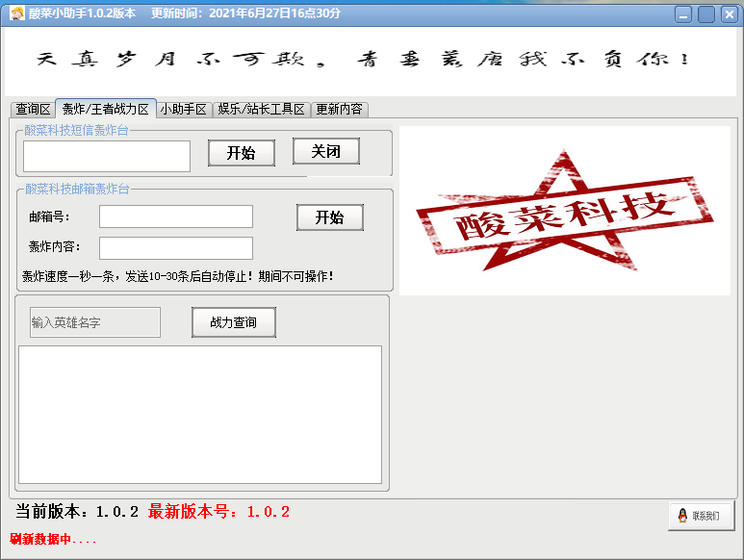Click the 酸菜小助手 app icon in title bar
The width and height of the screenshot is (744, 560).
(x=16, y=13)
